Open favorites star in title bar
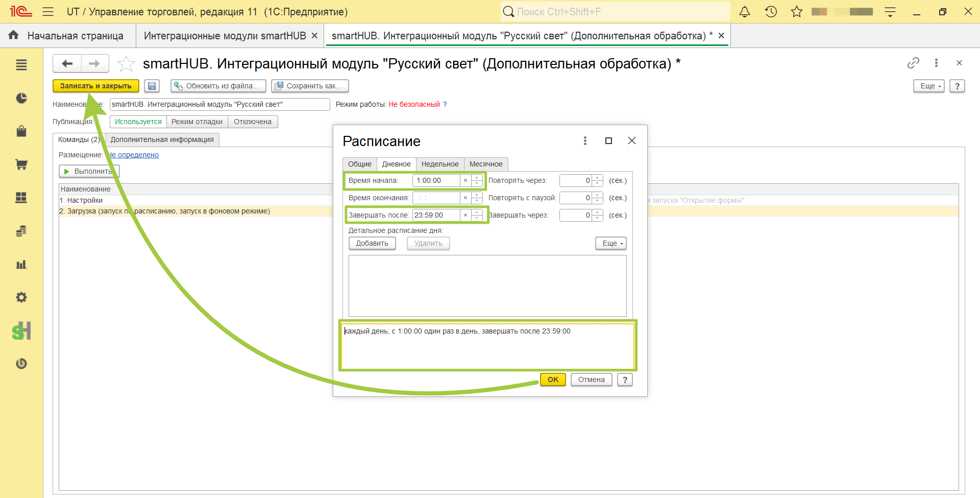Viewport: 980px width, 498px height. click(797, 12)
